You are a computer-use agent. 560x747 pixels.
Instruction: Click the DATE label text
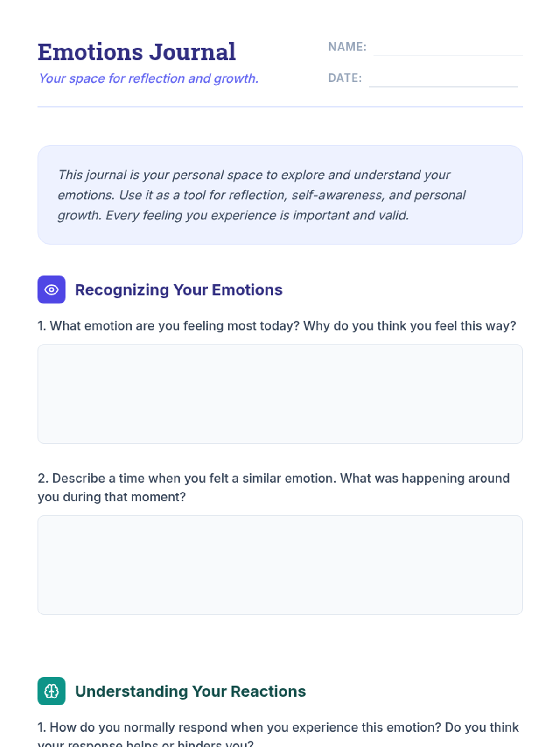click(x=345, y=78)
